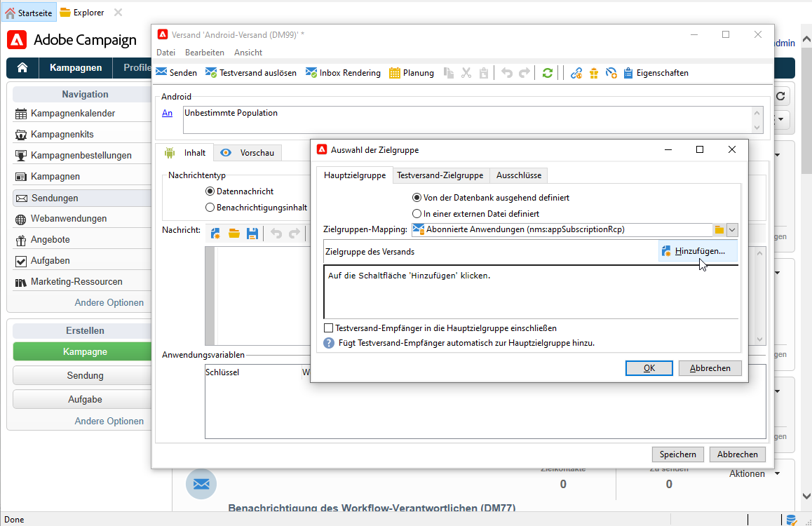The image size is (812, 526).
Task: Click the link chain icon in toolbar
Action: (576, 73)
